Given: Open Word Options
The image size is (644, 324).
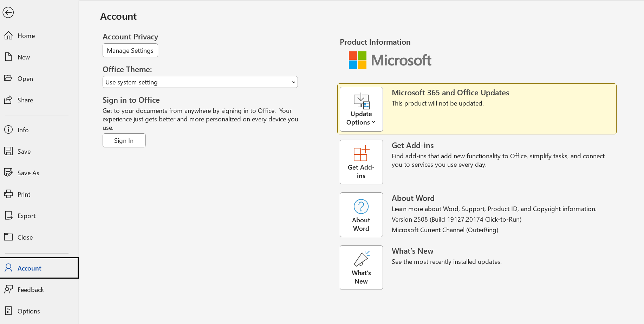Looking at the screenshot, I should [x=8, y=311].
